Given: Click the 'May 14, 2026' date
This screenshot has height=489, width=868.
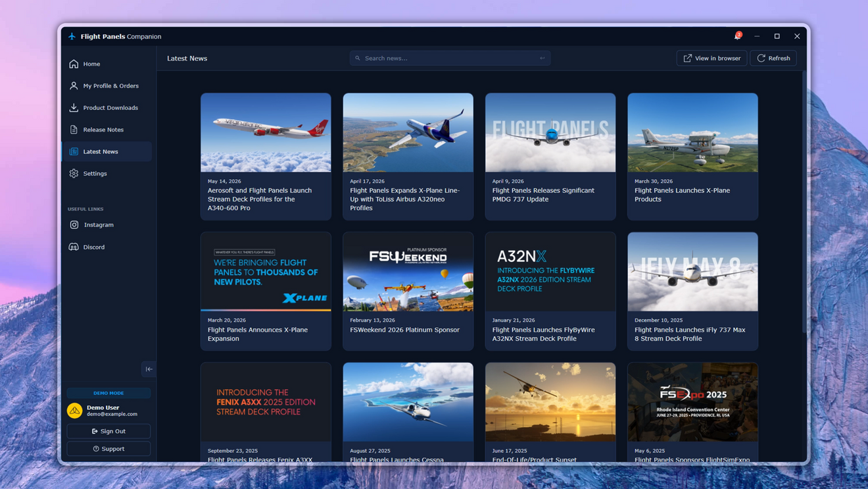Looking at the screenshot, I should tap(224, 181).
